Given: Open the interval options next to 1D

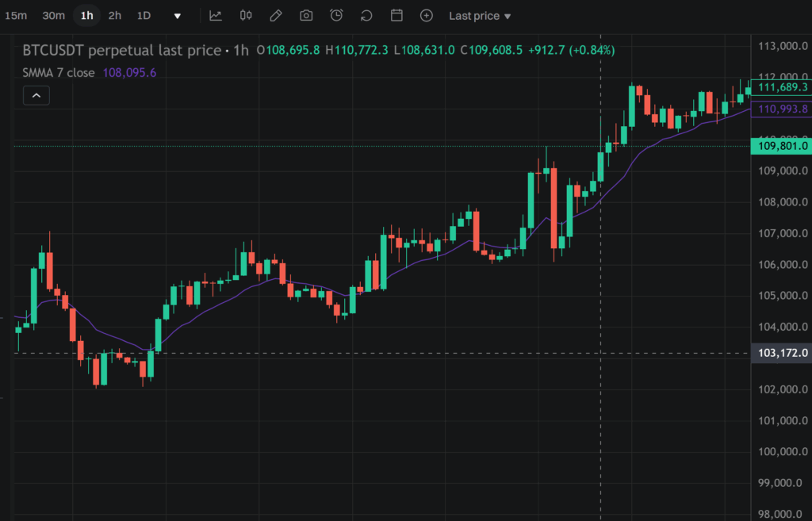Looking at the screenshot, I should 178,15.
